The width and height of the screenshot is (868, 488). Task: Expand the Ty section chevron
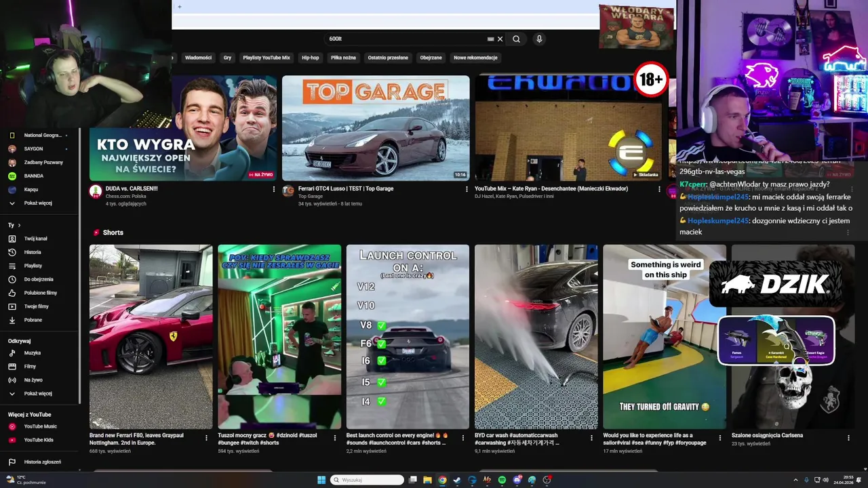pos(19,225)
